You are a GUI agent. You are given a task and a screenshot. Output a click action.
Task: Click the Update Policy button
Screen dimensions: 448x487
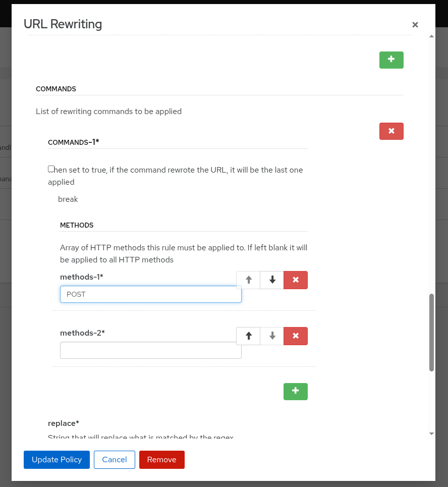click(x=57, y=460)
